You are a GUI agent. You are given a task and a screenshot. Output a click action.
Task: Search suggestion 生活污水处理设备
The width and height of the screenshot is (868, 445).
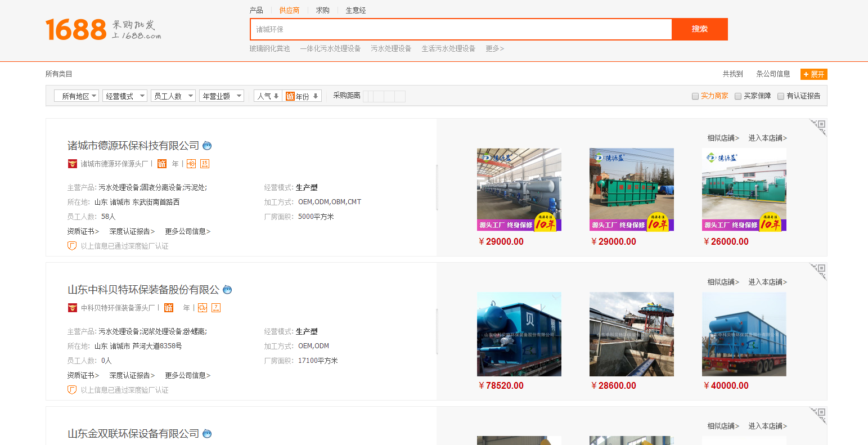click(448, 49)
